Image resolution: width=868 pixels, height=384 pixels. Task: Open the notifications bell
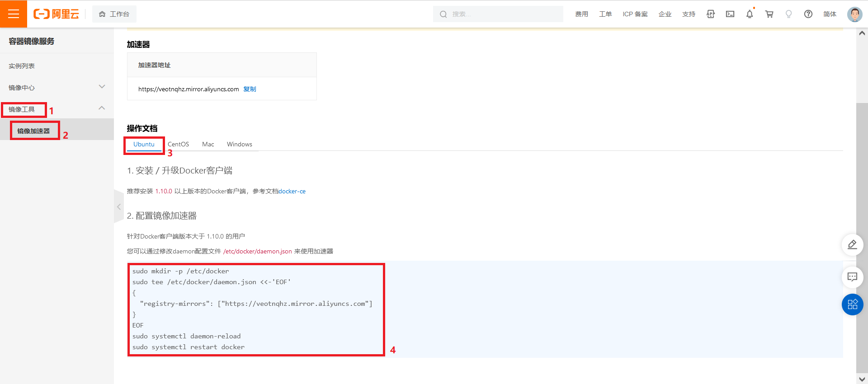pos(750,14)
